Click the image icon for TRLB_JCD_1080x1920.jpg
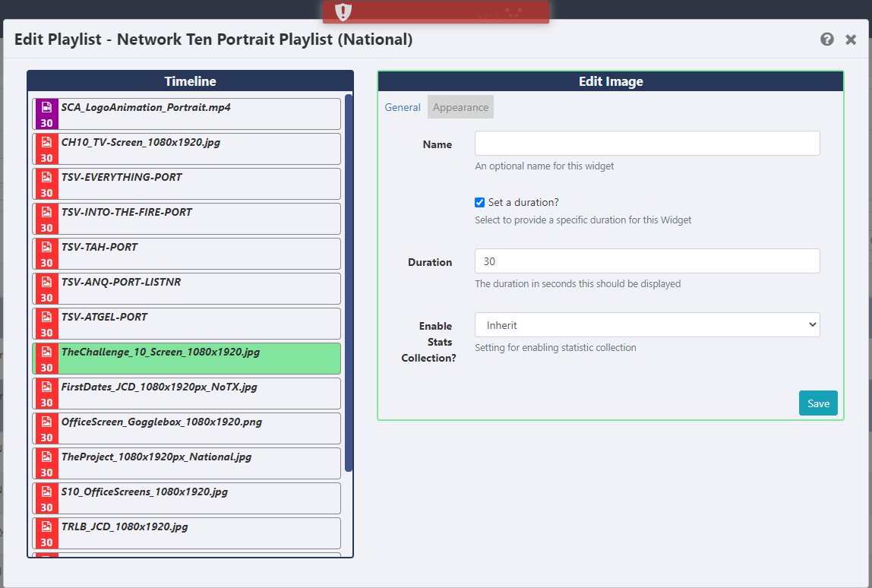 pos(47,526)
